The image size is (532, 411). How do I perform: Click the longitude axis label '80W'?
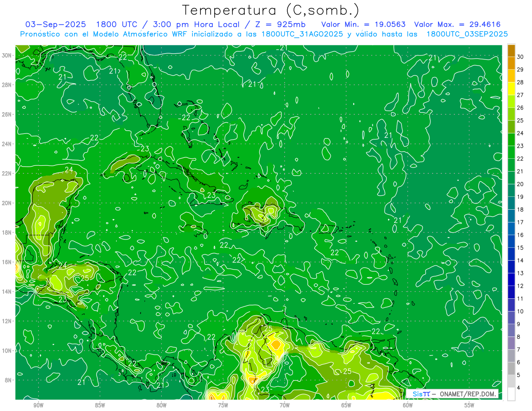[161, 405]
